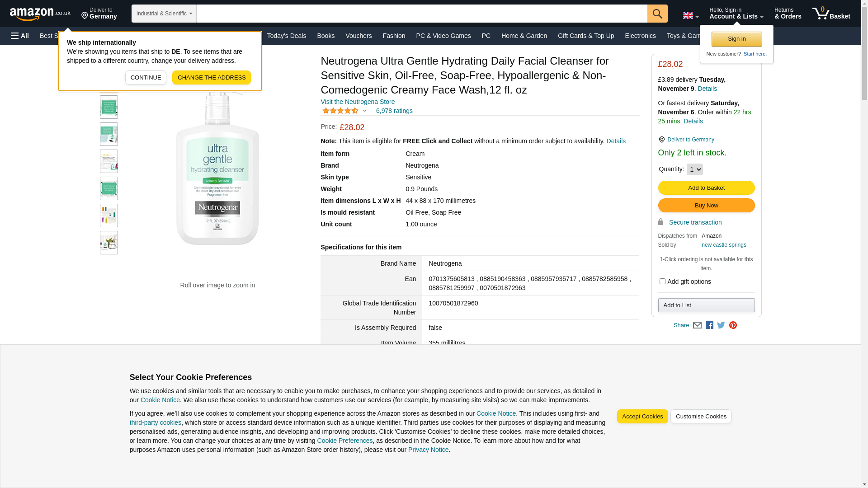Go to Electronics navigation item
The image size is (868, 488).
coord(640,36)
